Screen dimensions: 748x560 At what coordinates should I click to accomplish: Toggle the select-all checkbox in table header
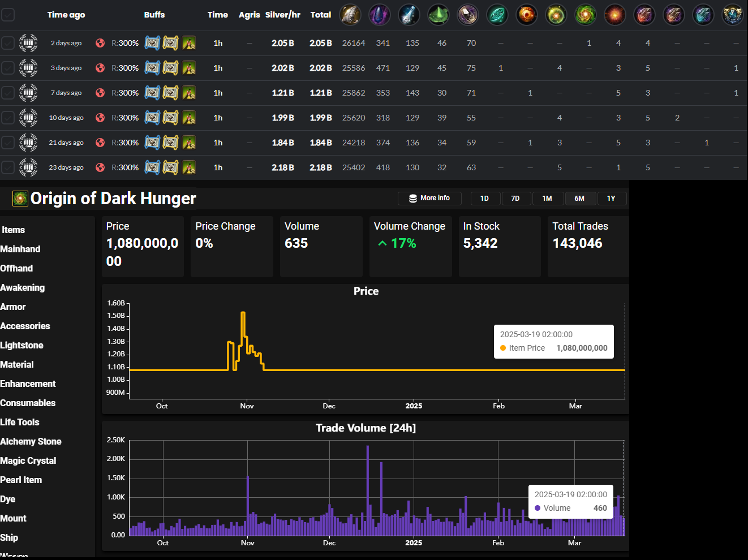click(x=8, y=15)
